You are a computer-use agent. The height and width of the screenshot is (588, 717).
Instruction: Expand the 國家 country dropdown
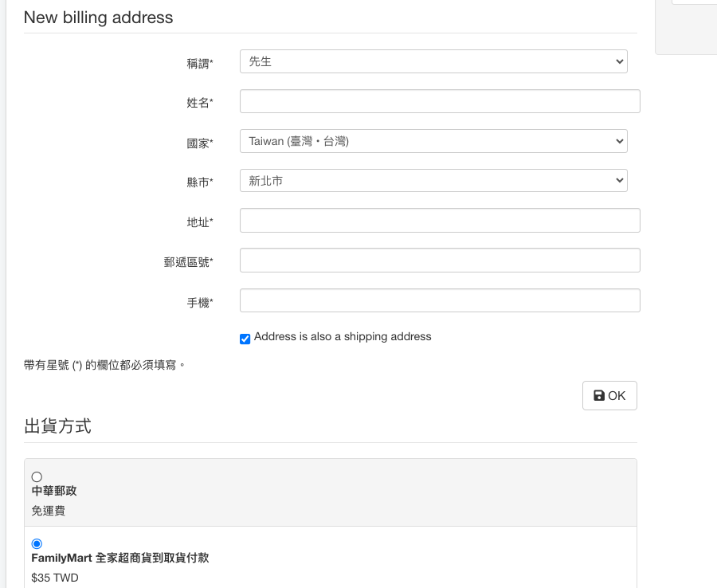(x=433, y=141)
